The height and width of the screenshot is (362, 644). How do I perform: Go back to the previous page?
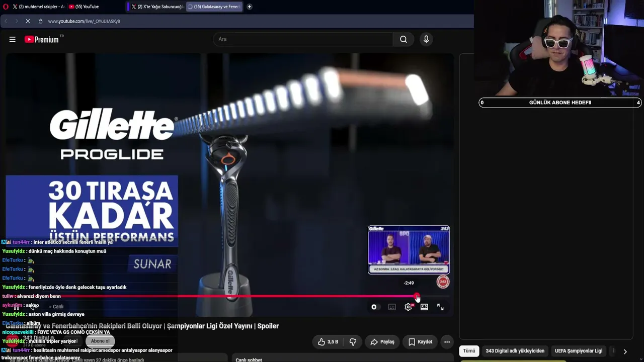coord(6,21)
